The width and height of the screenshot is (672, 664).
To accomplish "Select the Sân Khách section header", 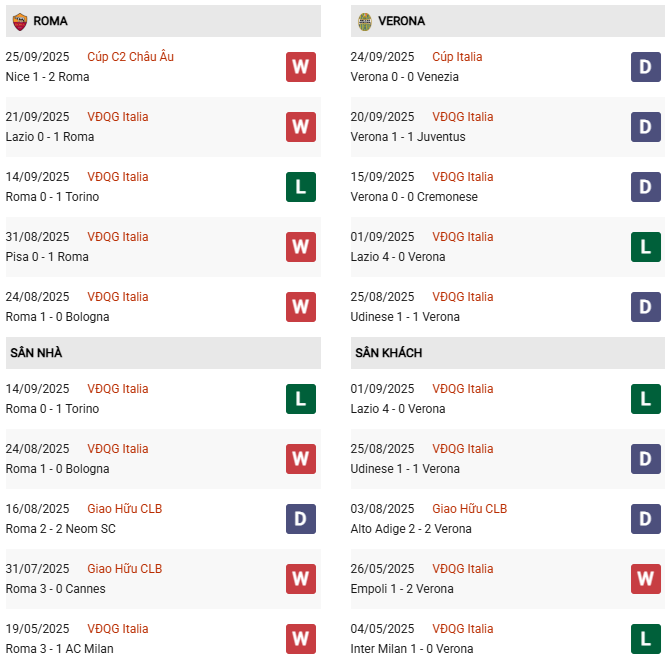I will (x=388, y=353).
